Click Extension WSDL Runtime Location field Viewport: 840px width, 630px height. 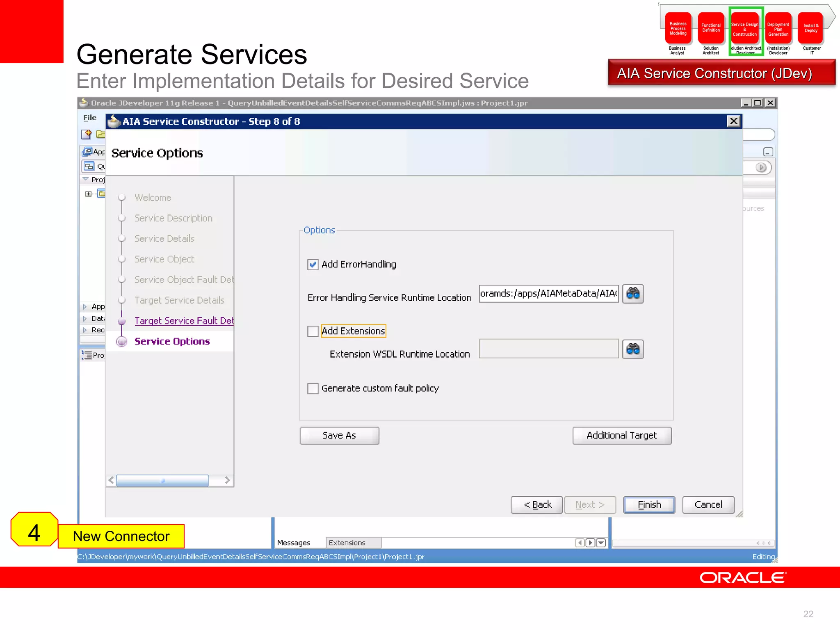549,349
